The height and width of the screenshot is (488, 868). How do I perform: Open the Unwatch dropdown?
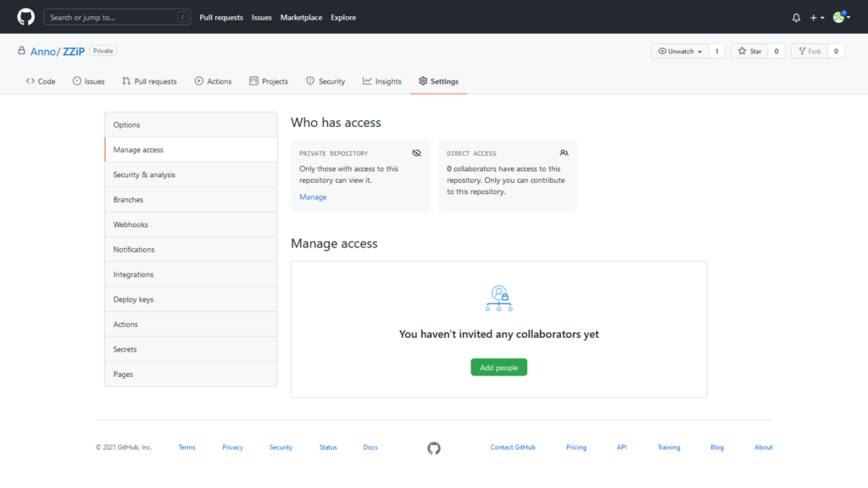point(680,52)
